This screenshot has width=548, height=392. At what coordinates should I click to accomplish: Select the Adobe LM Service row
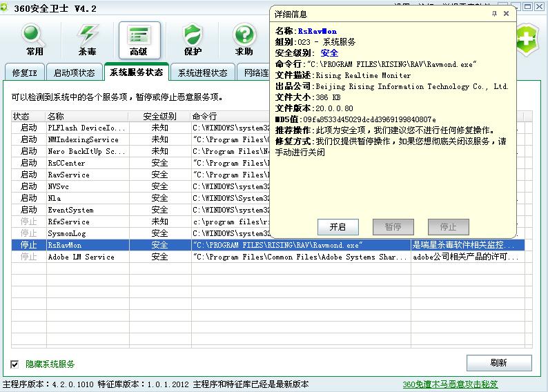pyautogui.click(x=268, y=257)
